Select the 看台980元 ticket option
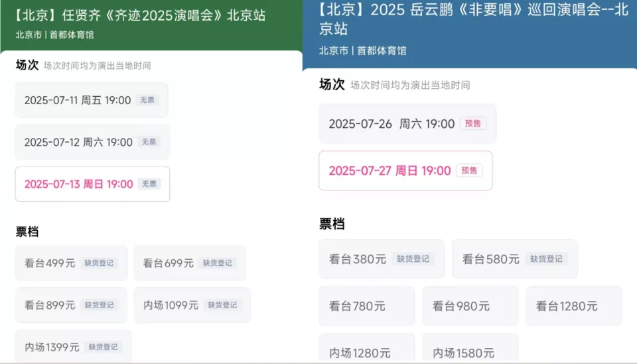The image size is (637, 364). click(470, 306)
